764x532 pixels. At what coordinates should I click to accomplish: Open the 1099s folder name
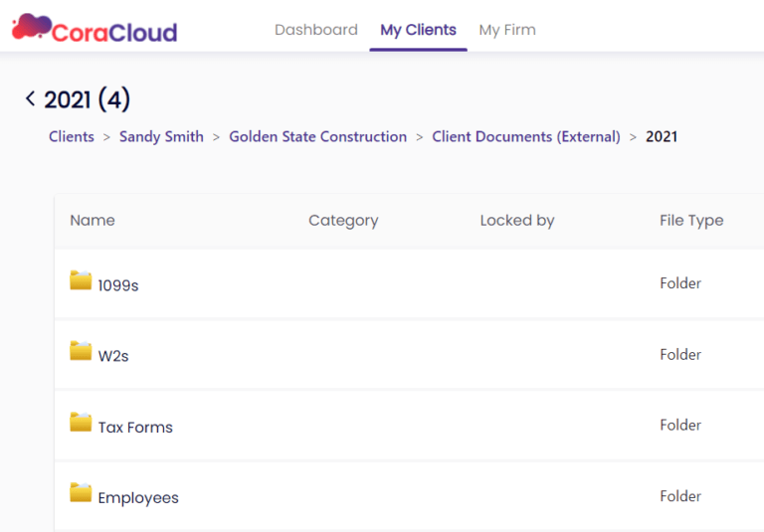[x=118, y=285]
